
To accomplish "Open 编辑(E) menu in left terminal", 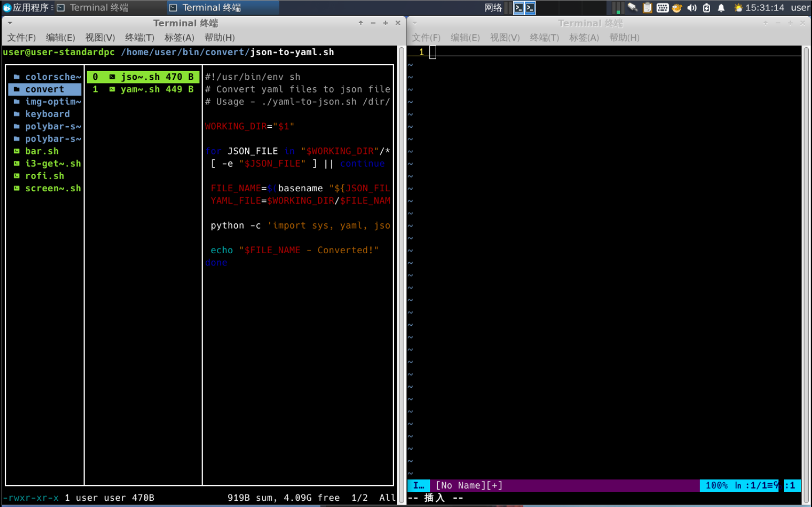I will [x=60, y=37].
